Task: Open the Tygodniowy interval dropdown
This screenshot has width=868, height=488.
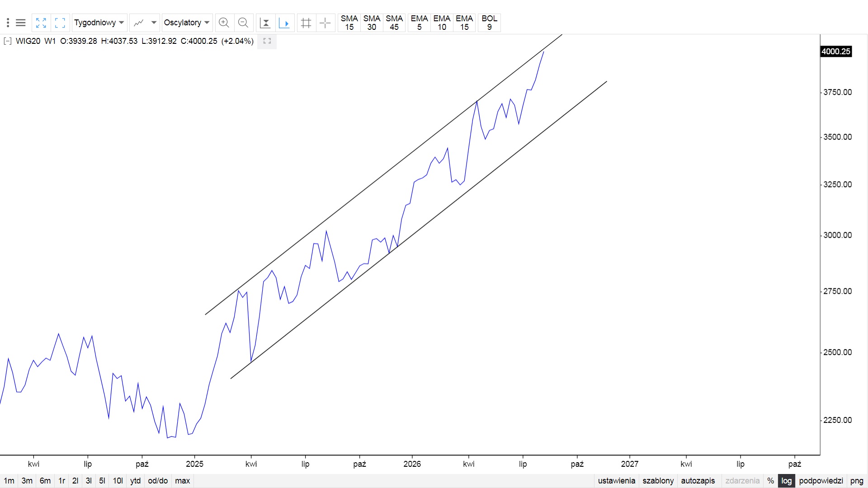Action: click(x=99, y=23)
